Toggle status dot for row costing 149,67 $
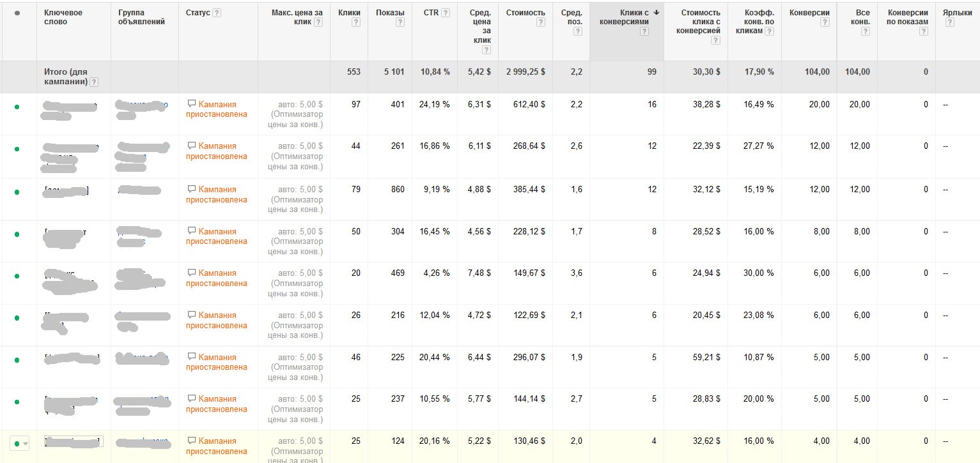The width and height of the screenshot is (980, 463). (17, 276)
